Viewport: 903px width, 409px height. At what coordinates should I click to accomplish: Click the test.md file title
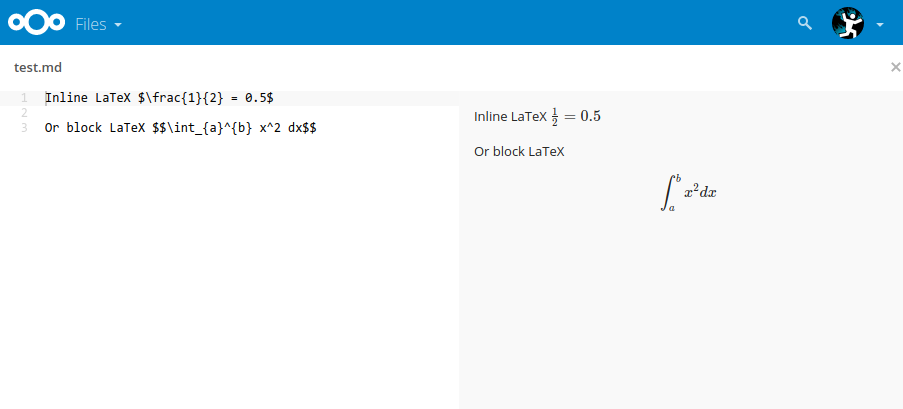coord(38,67)
